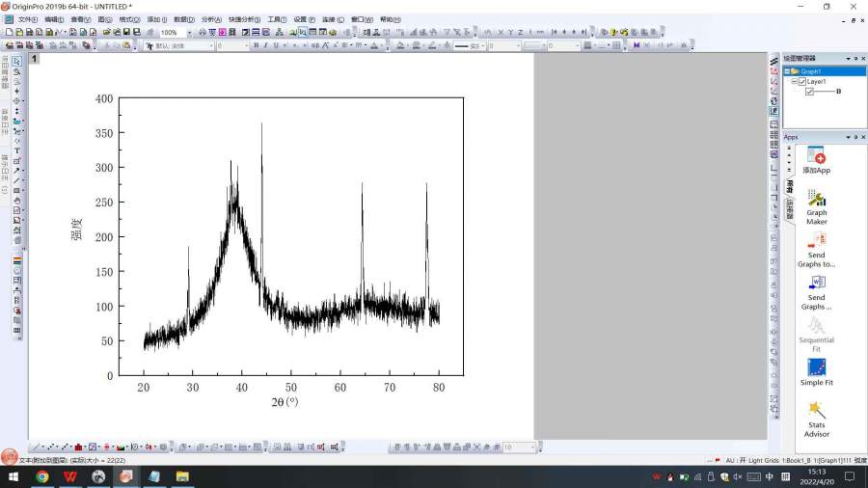Screen dimensions: 868x488
Task: Open the zoom level 100% dropdown
Action: (189, 32)
